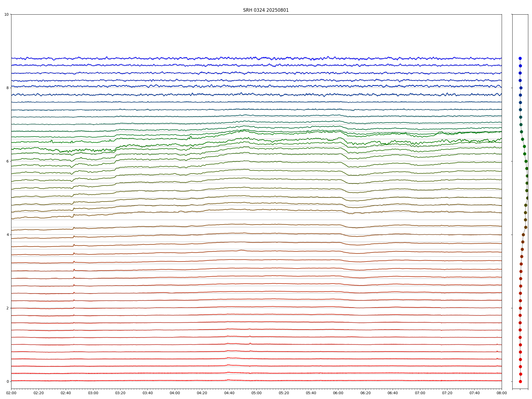Screen dimensions: 532x399
Task: Click the y-axis tick label 8
Action: coord(8,88)
